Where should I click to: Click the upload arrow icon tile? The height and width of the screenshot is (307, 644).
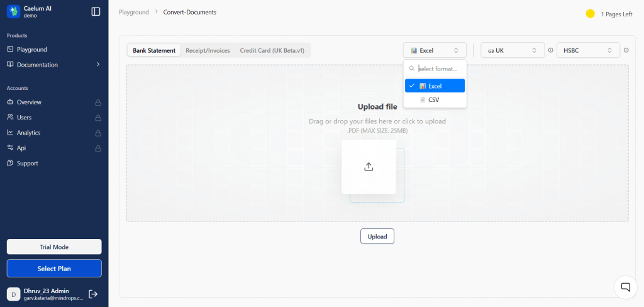coord(369,167)
